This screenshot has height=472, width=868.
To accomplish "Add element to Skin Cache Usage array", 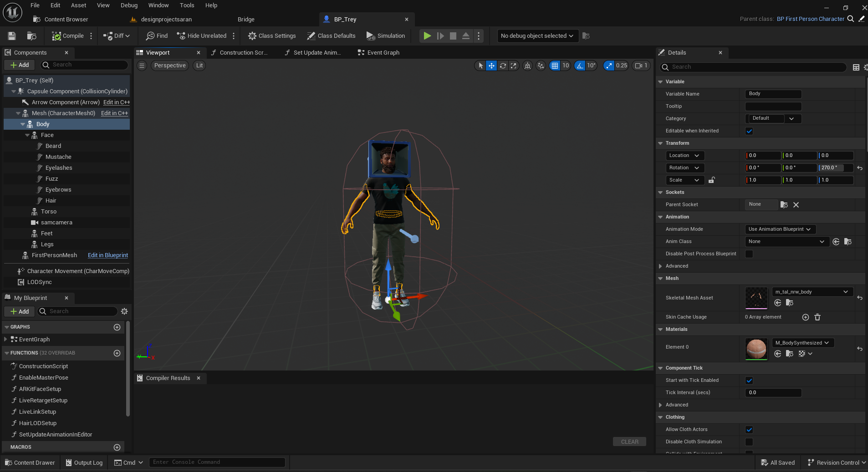I will [805, 317].
